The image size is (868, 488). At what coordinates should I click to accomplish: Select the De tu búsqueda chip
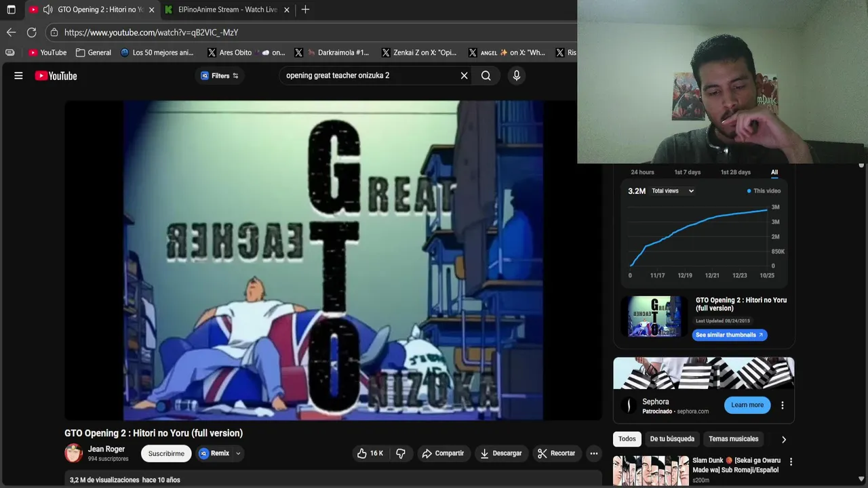point(672,439)
